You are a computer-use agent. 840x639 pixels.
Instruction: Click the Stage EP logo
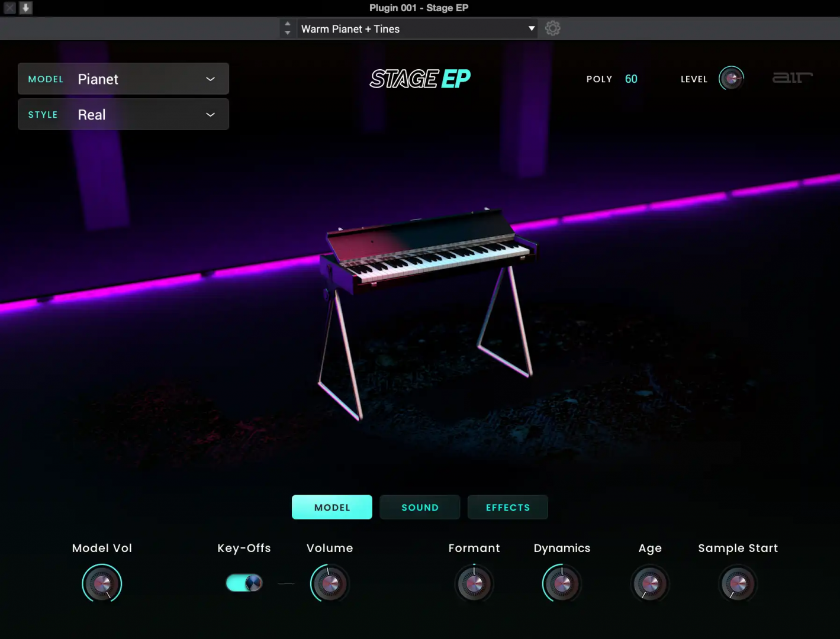[x=420, y=79]
